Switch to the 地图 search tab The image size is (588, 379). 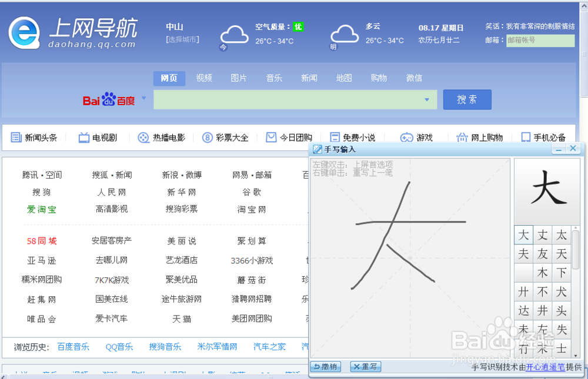pyautogui.click(x=344, y=78)
